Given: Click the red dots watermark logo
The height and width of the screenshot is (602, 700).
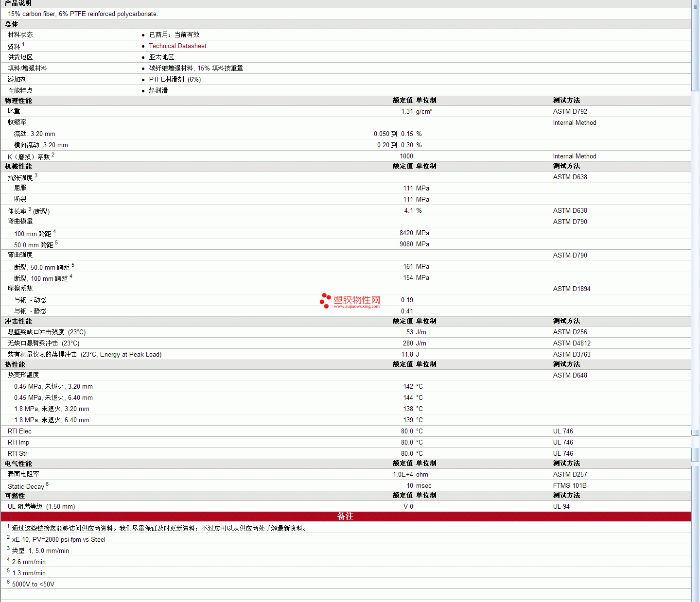Looking at the screenshot, I should click(x=325, y=301).
